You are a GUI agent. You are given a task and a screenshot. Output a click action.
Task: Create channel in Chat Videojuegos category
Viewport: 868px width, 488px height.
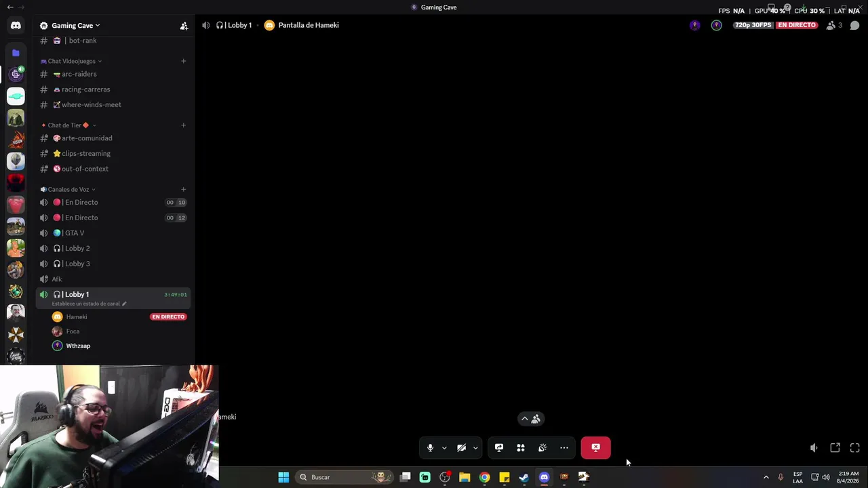(183, 61)
